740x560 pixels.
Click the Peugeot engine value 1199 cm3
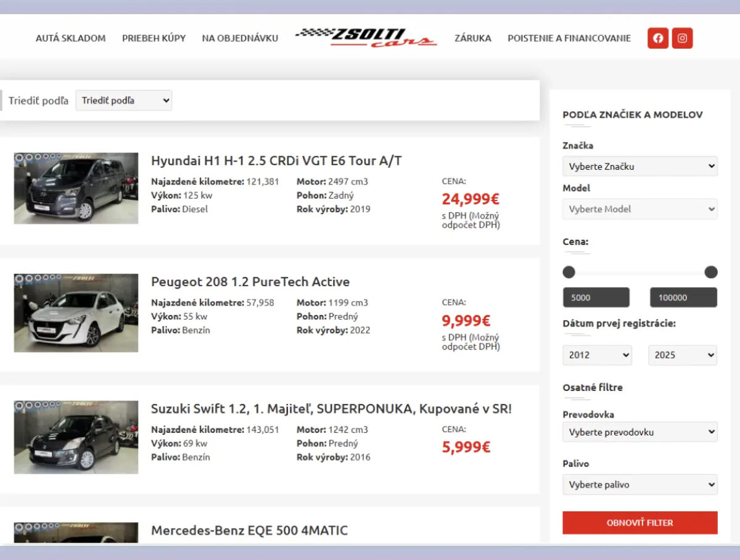coord(348,303)
